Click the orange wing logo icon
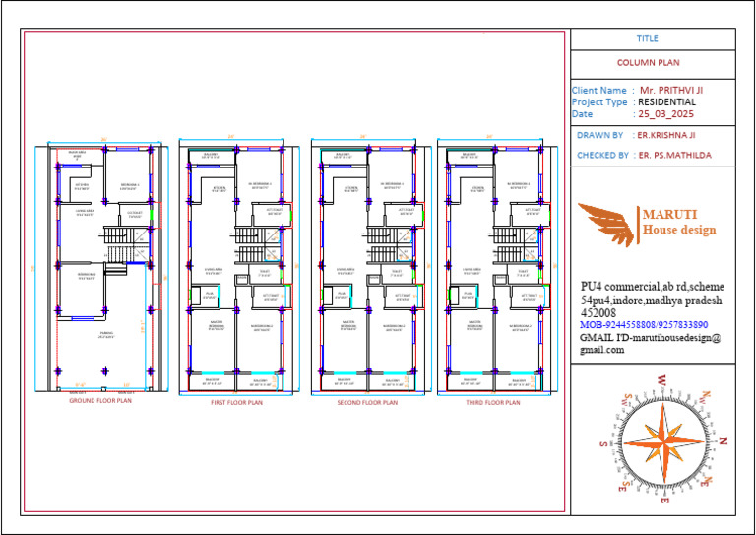The image size is (756, 535). click(x=606, y=225)
